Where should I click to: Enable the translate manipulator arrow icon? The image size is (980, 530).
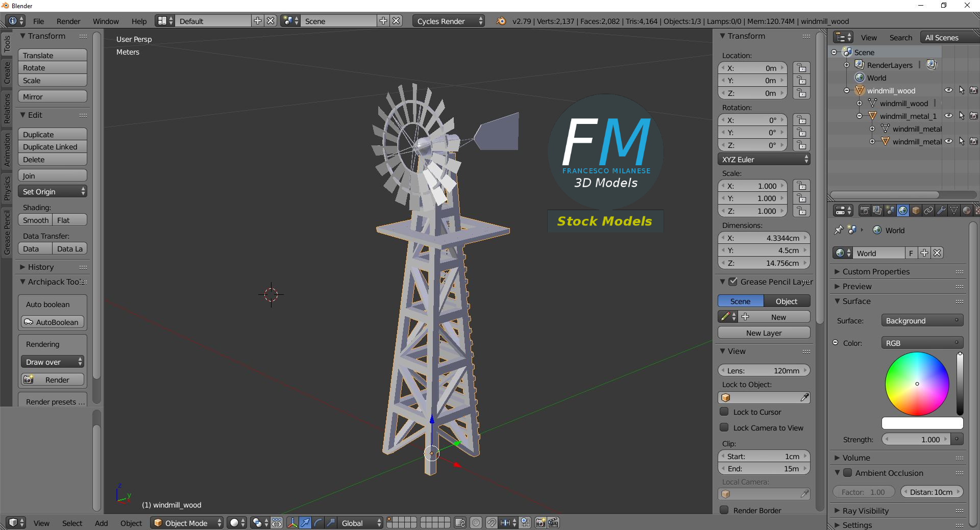click(x=305, y=523)
